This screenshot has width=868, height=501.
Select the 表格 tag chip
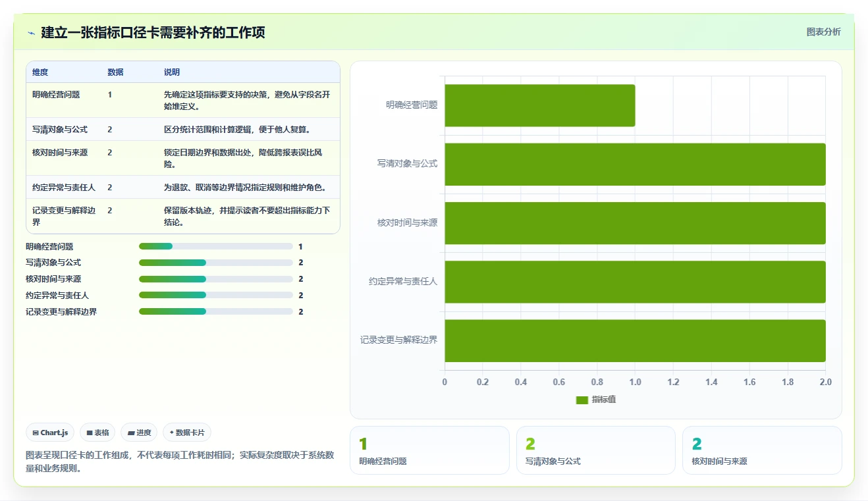coord(97,433)
